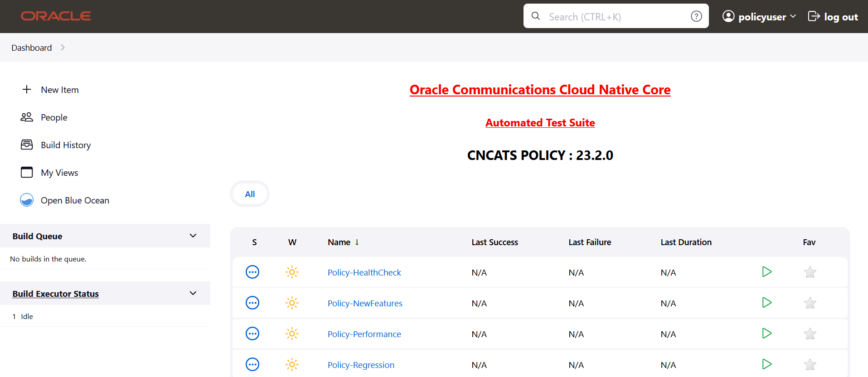This screenshot has height=377, width=868.
Task: Click the Open Blue Ocean icon
Action: 27,200
